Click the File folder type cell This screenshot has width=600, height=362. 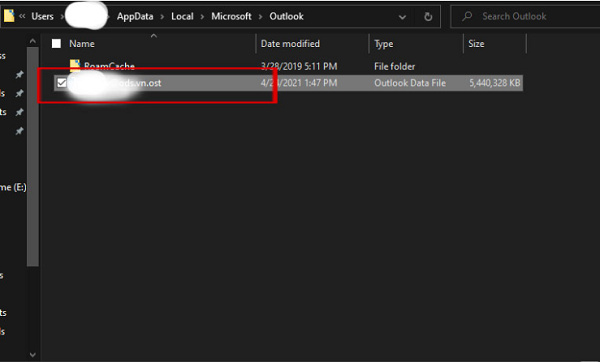395,67
